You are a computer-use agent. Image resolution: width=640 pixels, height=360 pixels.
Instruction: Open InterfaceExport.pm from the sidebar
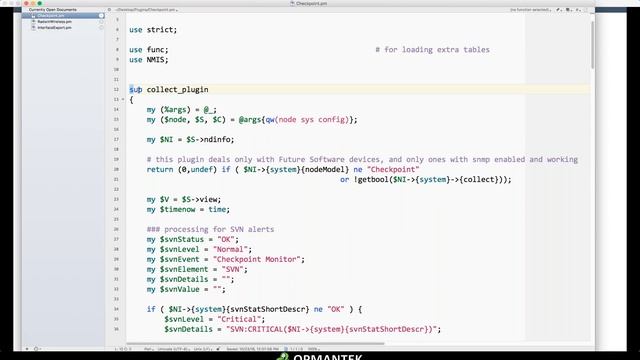pyautogui.click(x=54, y=28)
